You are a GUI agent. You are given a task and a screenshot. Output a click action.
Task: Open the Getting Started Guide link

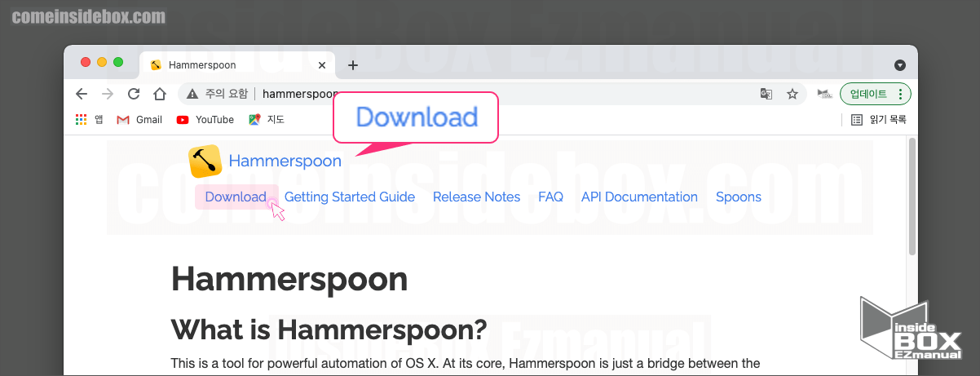point(350,197)
